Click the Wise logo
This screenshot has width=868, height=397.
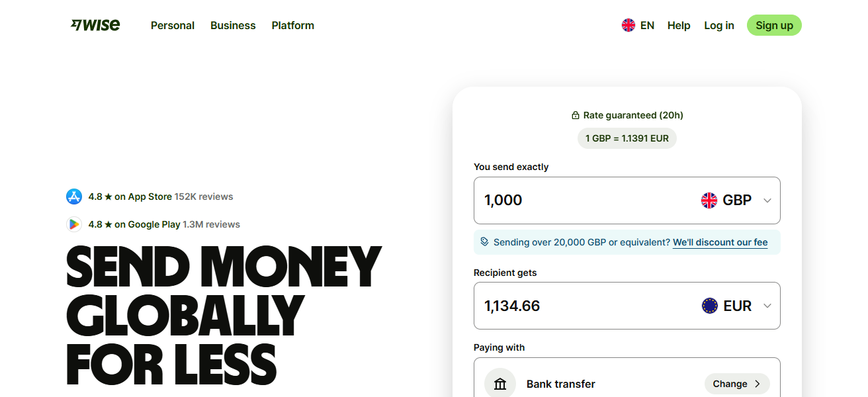[x=95, y=24]
